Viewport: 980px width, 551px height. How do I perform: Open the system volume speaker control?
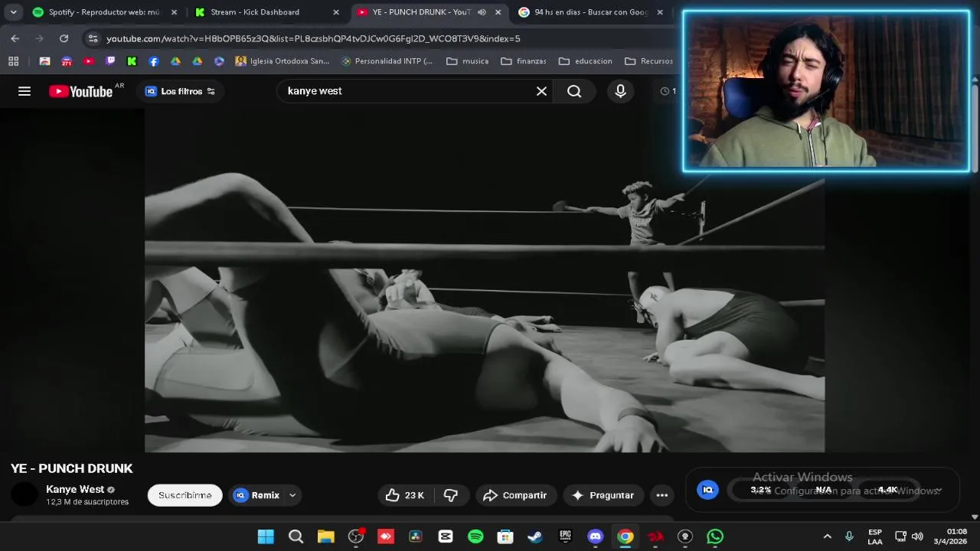pos(917,536)
